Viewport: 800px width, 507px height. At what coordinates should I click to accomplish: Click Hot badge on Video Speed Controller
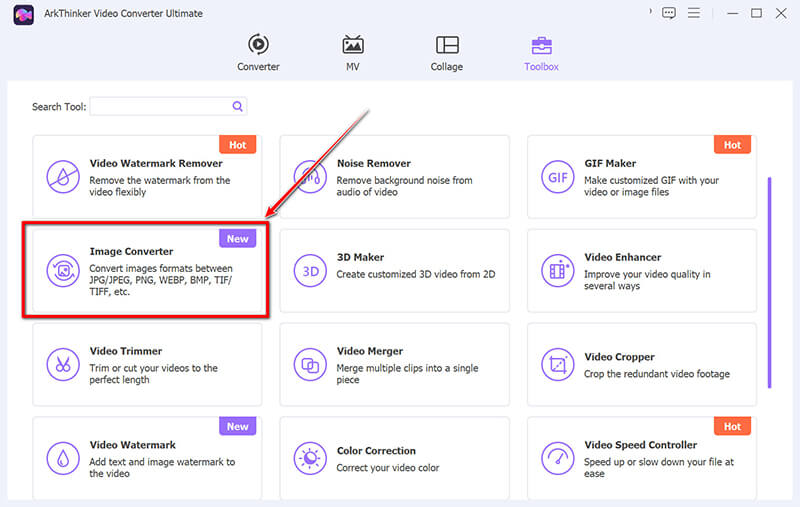click(x=732, y=426)
